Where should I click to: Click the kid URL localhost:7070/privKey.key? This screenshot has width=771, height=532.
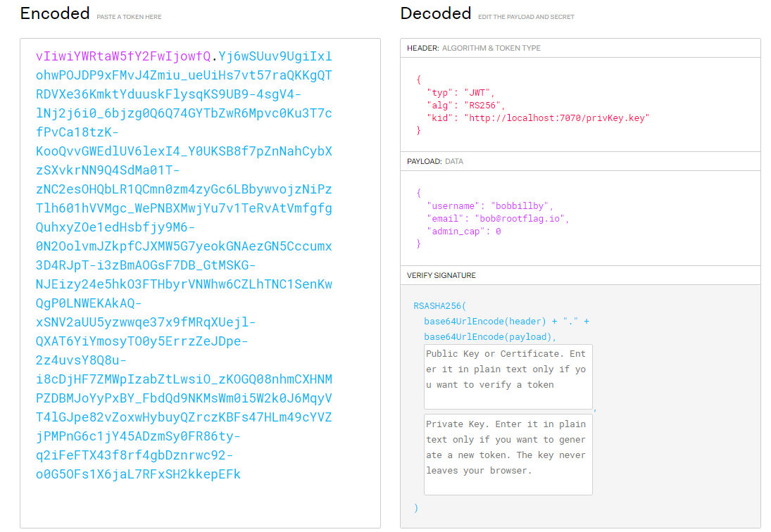click(556, 118)
